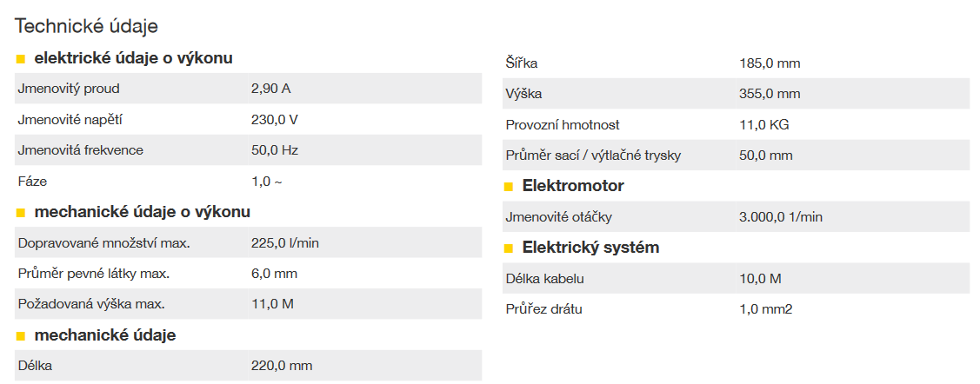This screenshot has width=980, height=384.
Task: Click the 6,0 mm solid diameter value
Action: coord(275,274)
